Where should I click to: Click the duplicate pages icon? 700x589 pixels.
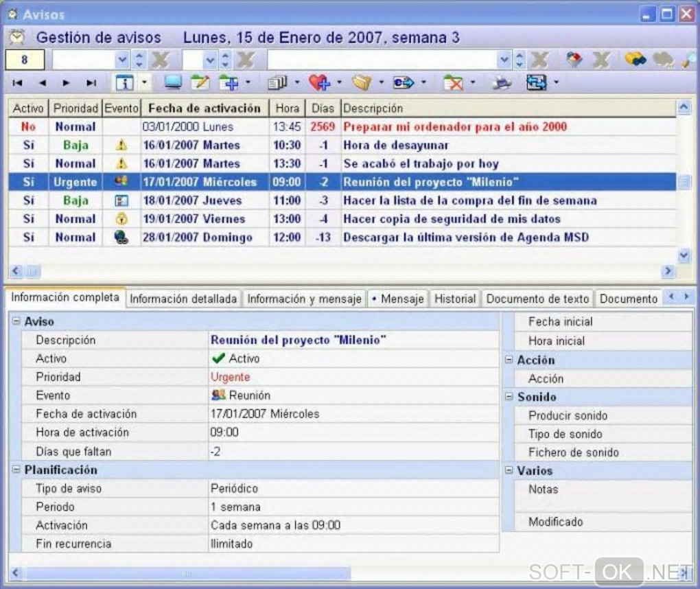pos(277,82)
